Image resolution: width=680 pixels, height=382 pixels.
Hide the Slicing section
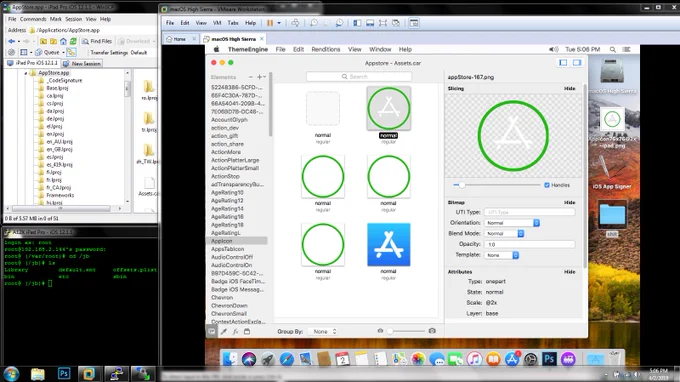coord(569,88)
